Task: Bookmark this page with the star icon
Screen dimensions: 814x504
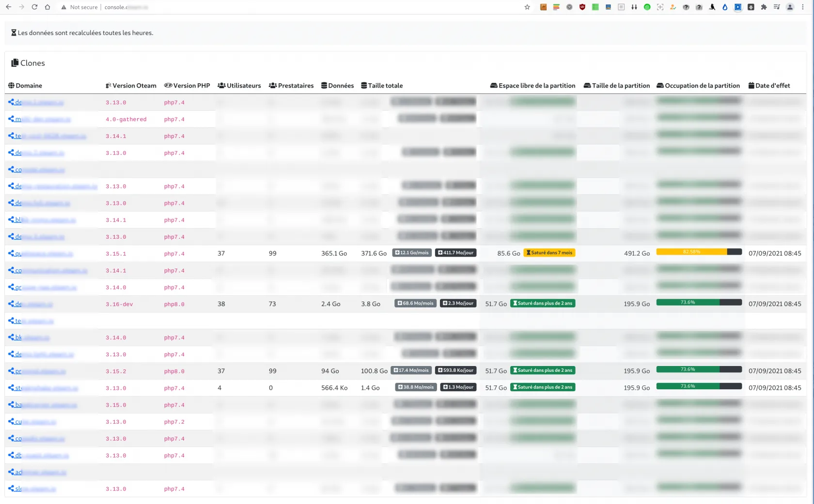Action: point(527,7)
